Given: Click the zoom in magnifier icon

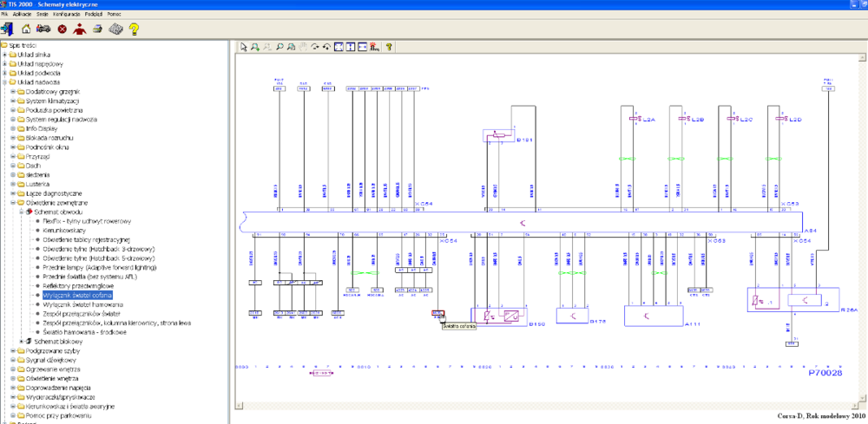Looking at the screenshot, I should [x=256, y=47].
